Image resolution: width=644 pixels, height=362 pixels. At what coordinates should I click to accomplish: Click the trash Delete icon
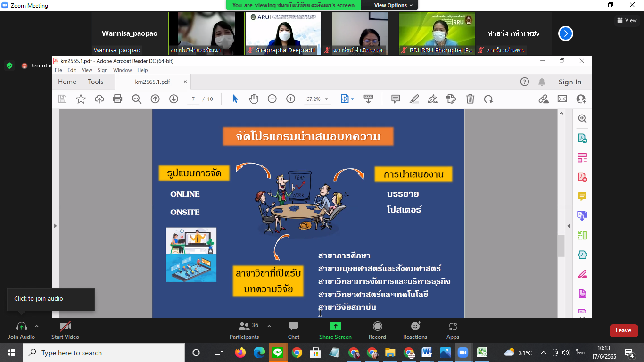pyautogui.click(x=470, y=99)
